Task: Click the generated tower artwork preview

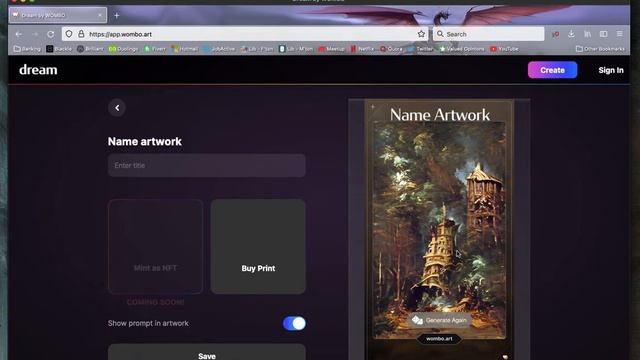Action: pos(439,230)
